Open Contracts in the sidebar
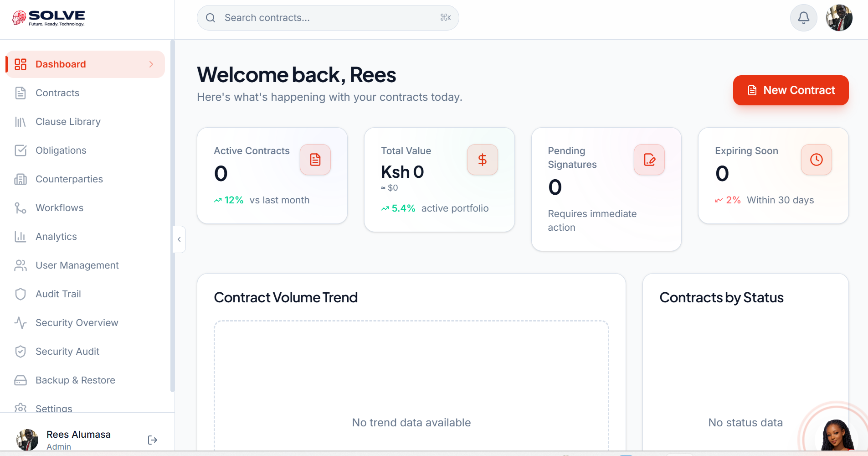 [57, 93]
